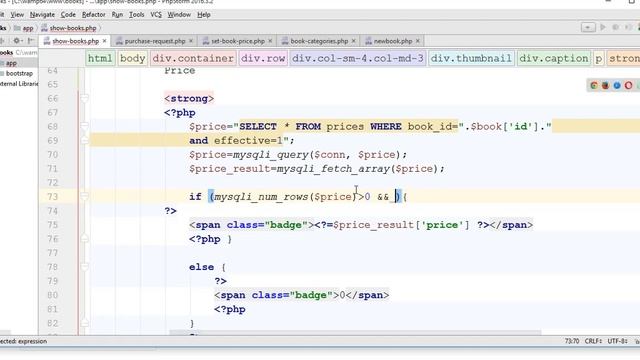Open the Run menu
Screen dimensions: 640x360
click(117, 15)
